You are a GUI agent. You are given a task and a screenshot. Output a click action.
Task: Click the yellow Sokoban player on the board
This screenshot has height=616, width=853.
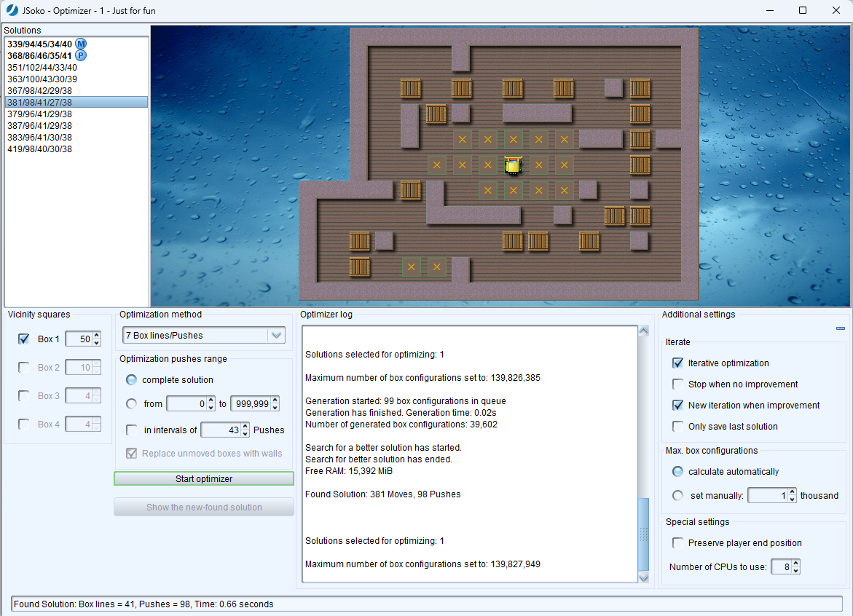(513, 165)
